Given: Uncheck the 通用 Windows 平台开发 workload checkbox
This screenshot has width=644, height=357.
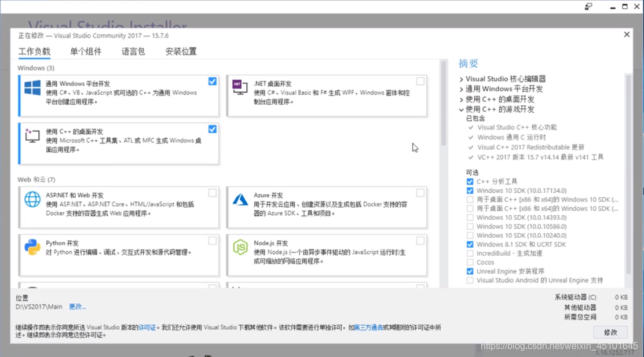Looking at the screenshot, I should (213, 81).
